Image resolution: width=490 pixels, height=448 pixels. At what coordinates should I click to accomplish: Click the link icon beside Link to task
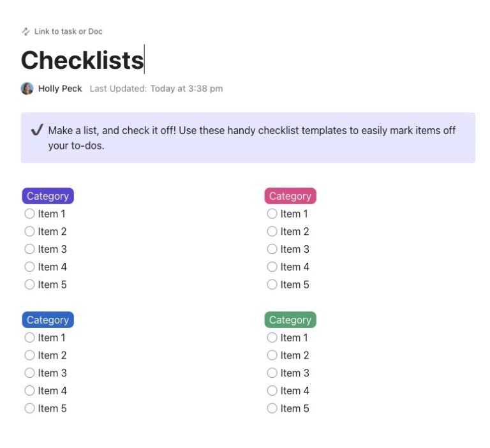click(x=26, y=31)
